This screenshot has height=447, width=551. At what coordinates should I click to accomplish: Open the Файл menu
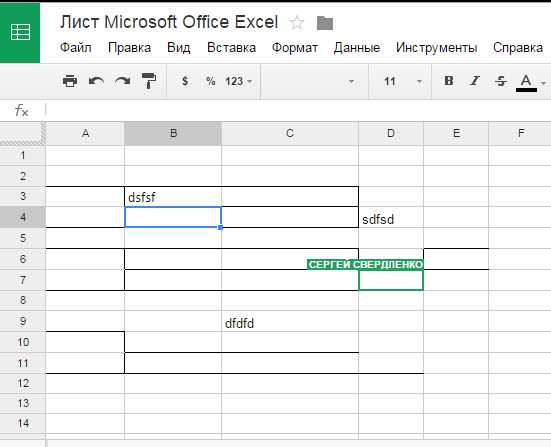point(76,47)
